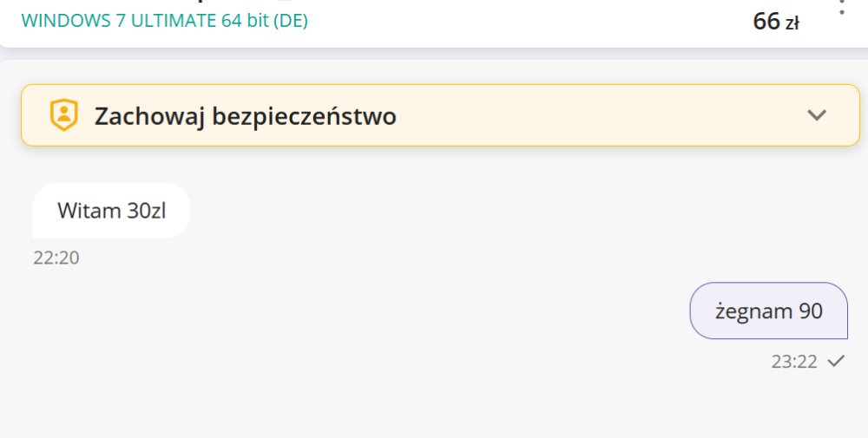Expand the Zachowaj bezpieczeństwo banner chevron
The image size is (868, 438).
(x=817, y=115)
